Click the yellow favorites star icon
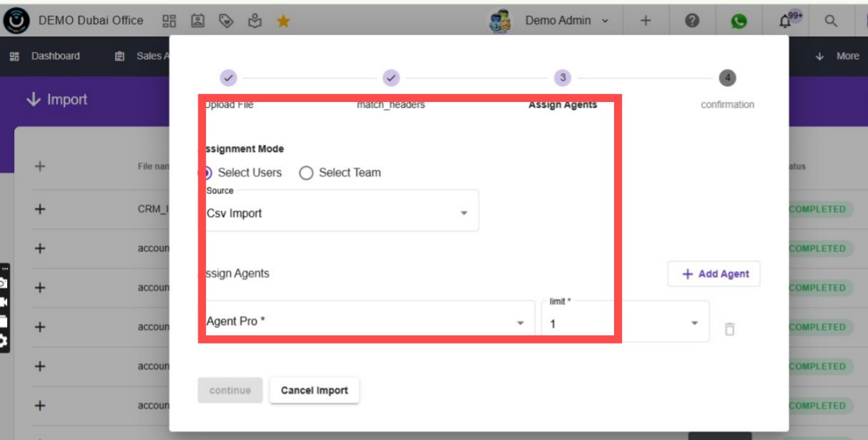868x440 pixels. click(283, 21)
